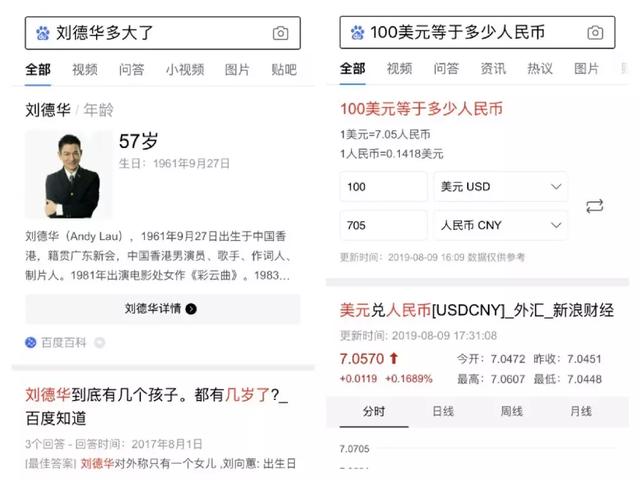Image resolution: width=640 pixels, height=480 pixels.
Task: Expand the 美元 USD currency dropdown
Action: (500, 187)
